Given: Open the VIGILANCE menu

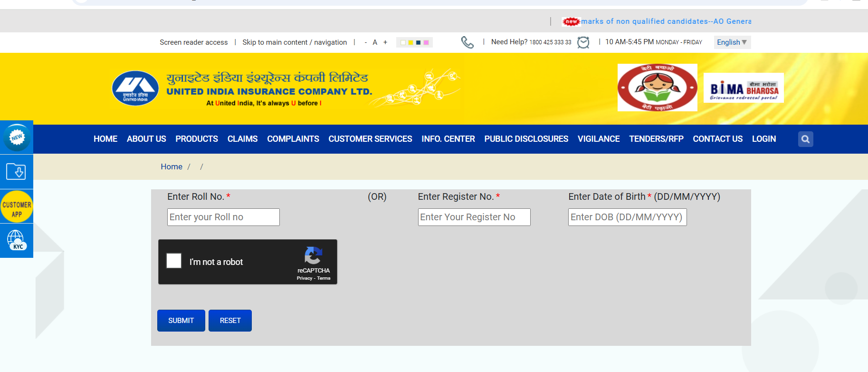Looking at the screenshot, I should tap(599, 139).
